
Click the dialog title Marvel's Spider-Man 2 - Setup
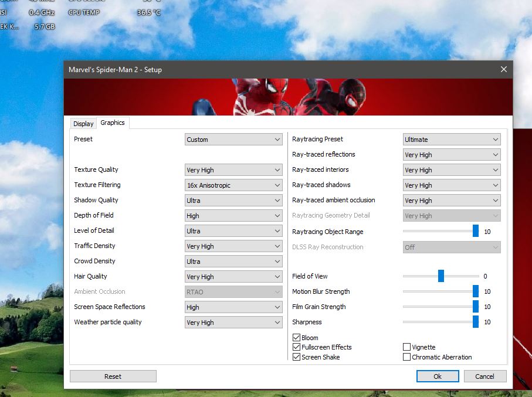(115, 70)
